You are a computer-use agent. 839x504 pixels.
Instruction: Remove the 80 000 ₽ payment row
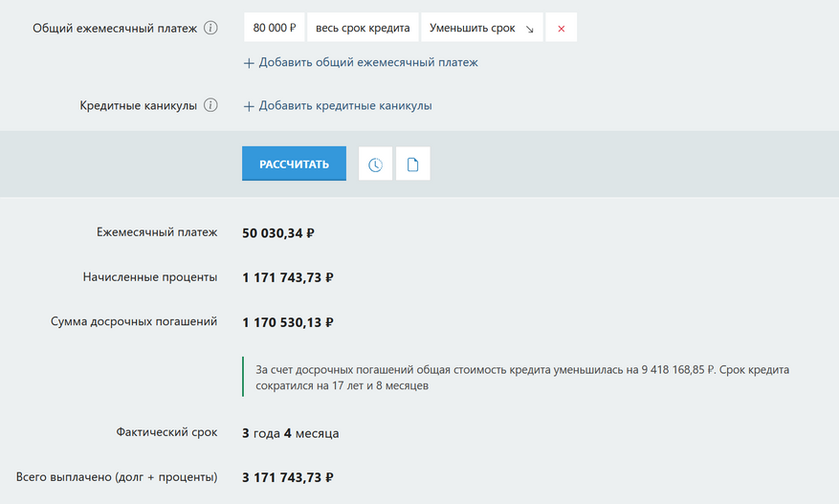pyautogui.click(x=561, y=29)
